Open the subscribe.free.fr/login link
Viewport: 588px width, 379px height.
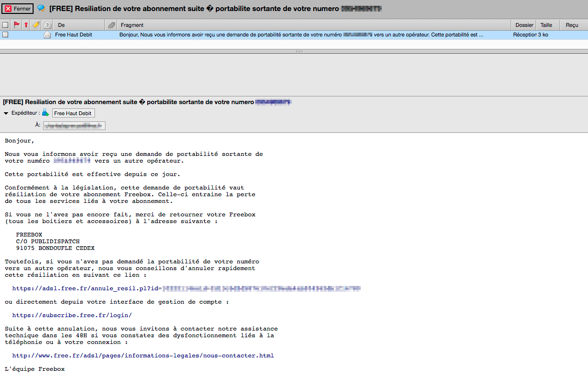[x=72, y=315]
